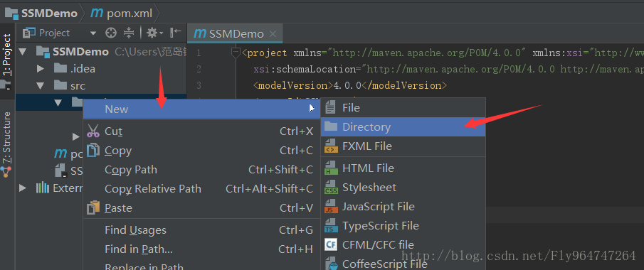
Task: Open the Project panel settings gear
Action: click(154, 33)
